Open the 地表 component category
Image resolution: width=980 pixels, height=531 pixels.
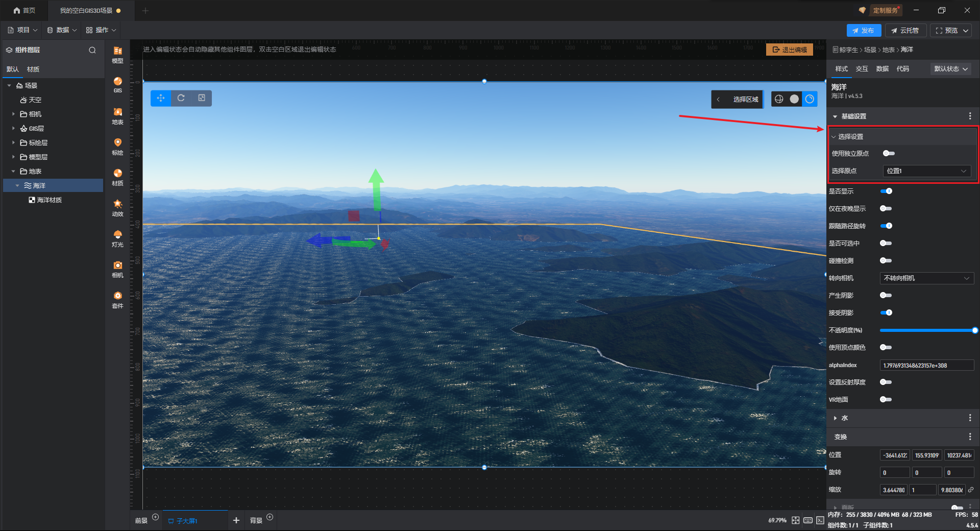pyautogui.click(x=118, y=116)
